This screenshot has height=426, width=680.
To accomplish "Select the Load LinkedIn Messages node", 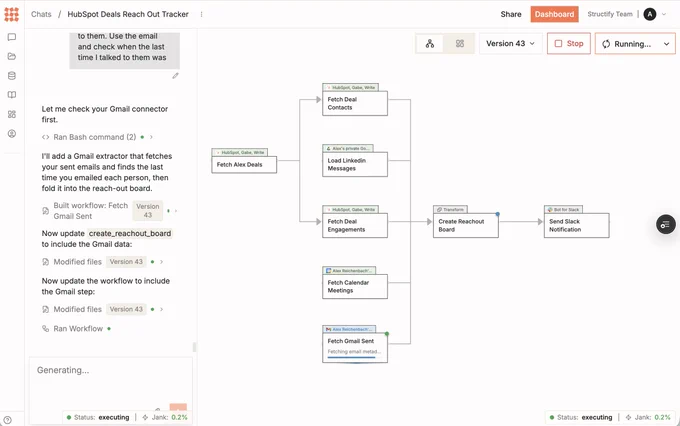I will (355, 164).
